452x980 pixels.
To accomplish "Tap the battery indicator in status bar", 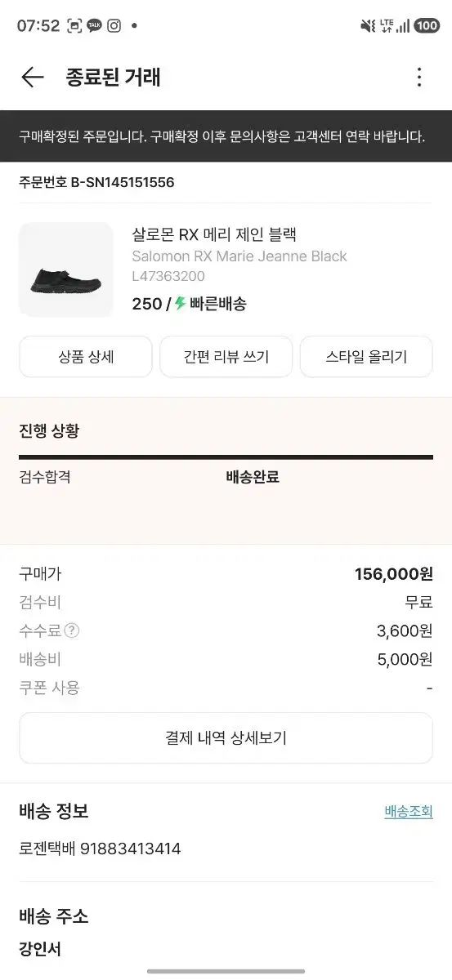I will (x=427, y=25).
